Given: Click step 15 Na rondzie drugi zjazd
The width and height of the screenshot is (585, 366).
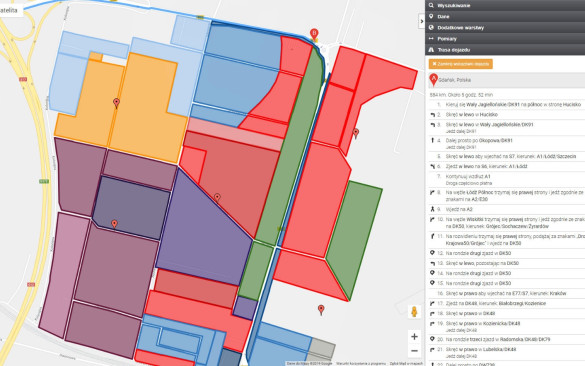Looking at the screenshot, I should [x=506, y=284].
